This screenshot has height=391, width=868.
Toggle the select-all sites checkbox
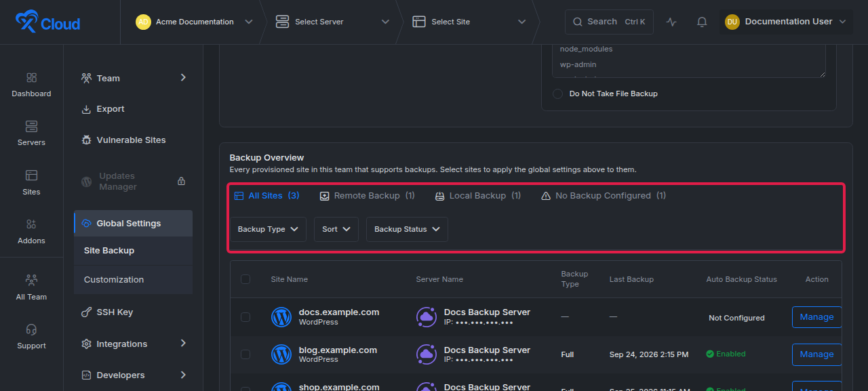(245, 279)
